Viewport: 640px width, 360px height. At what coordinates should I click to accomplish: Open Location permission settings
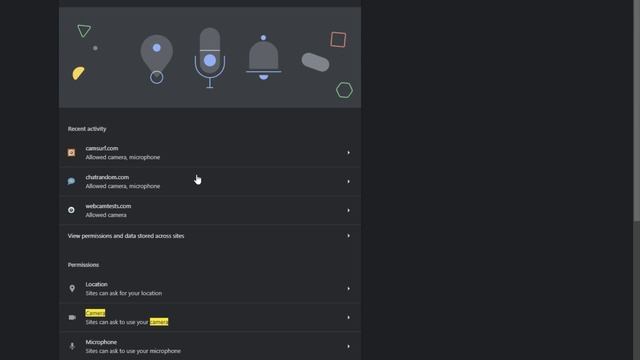coord(210,289)
